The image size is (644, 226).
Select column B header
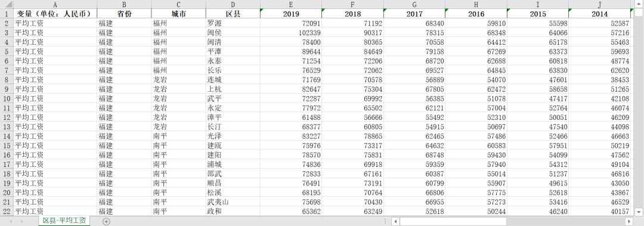point(124,5)
